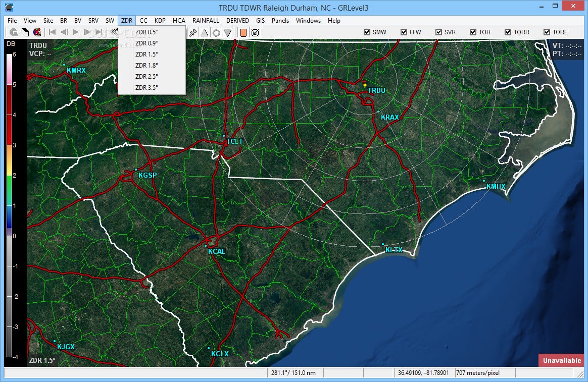The width and height of the screenshot is (588, 382).
Task: Click the upward triangle toolbar icon
Action: point(205,33)
